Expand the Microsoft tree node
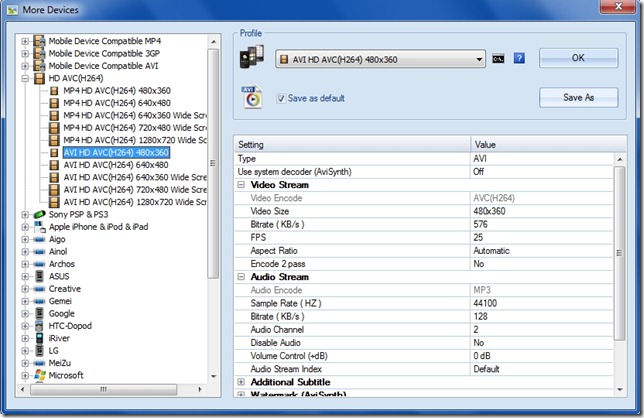This screenshot has width=644, height=418. click(x=25, y=375)
